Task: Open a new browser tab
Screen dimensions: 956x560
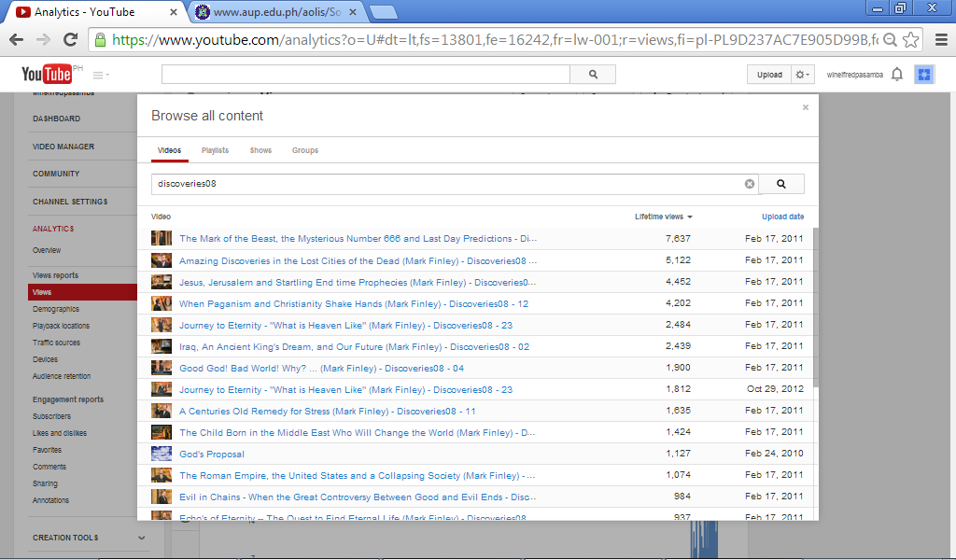Action: [383, 12]
